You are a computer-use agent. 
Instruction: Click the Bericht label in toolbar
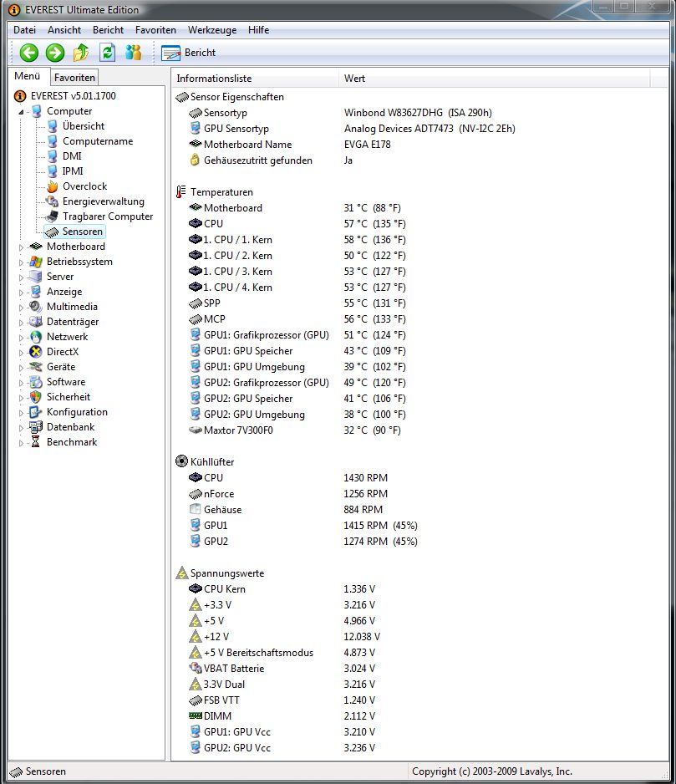click(200, 53)
